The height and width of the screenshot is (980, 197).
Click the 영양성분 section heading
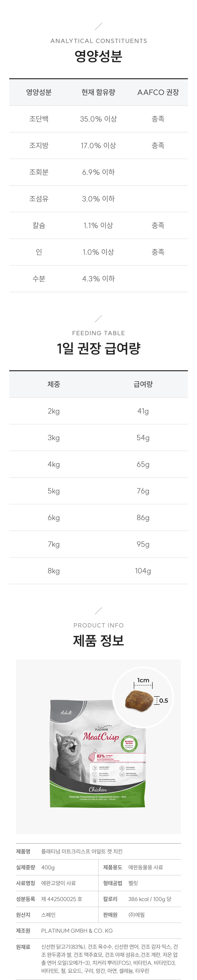(x=98, y=56)
